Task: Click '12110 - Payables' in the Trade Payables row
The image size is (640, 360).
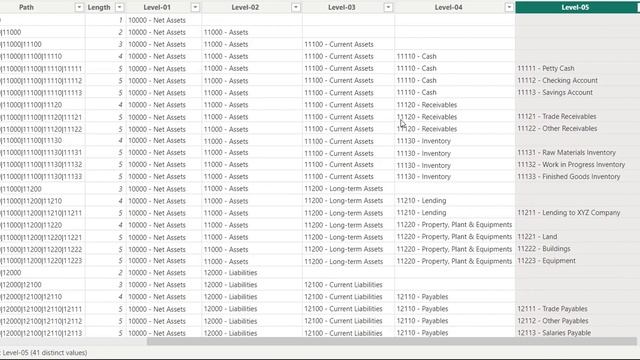Action: point(422,309)
